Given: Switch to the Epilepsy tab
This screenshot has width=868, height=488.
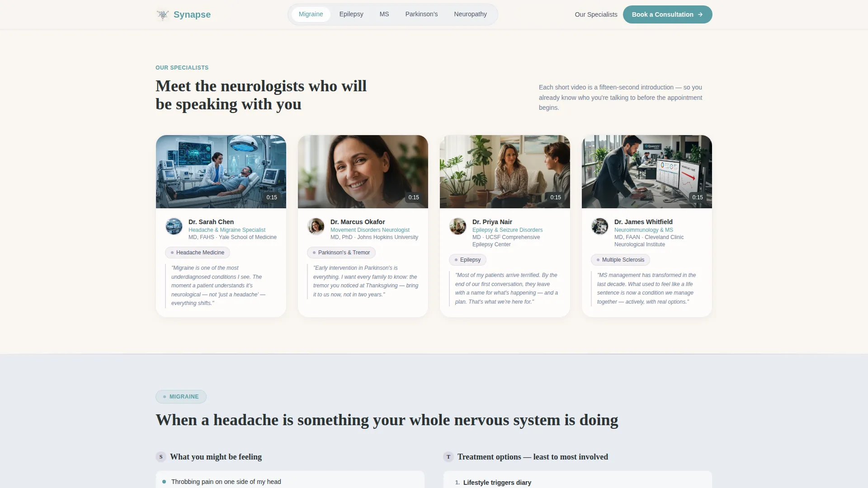Looking at the screenshot, I should [351, 14].
